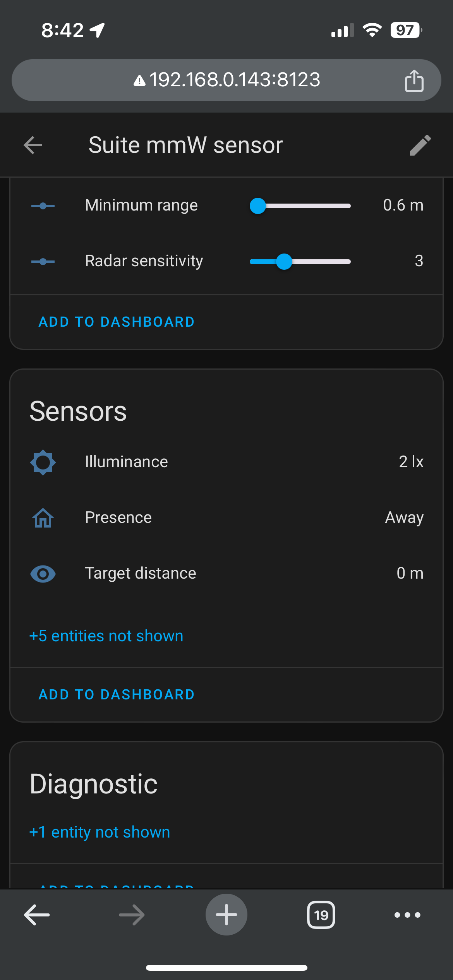
Task: Tap the Illuminance brightness icon
Action: click(x=43, y=462)
